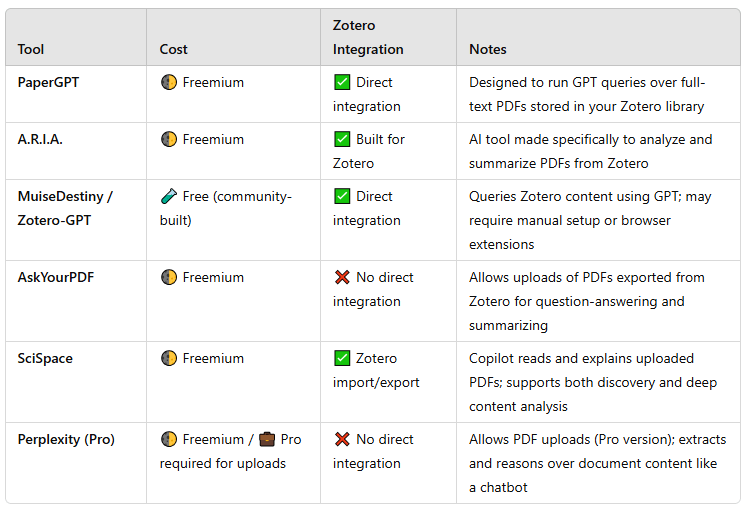The image size is (749, 523).
Task: Select the AskYourPDF tool name
Action: click(56, 277)
